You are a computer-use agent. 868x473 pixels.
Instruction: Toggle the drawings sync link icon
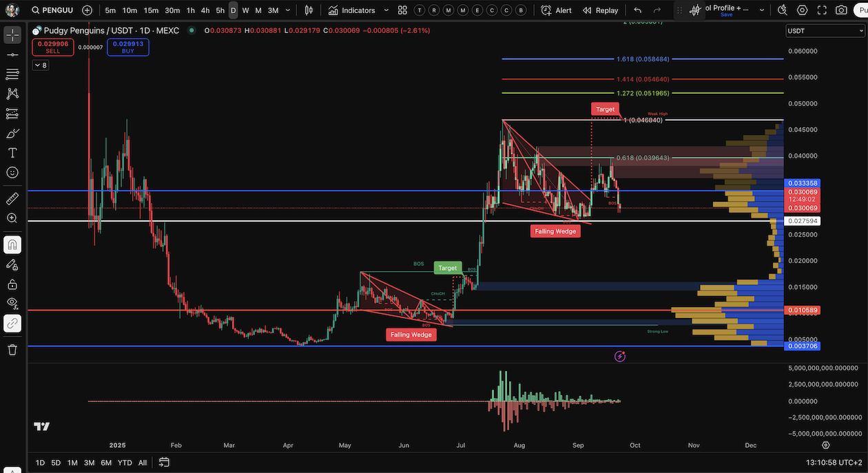pos(12,323)
